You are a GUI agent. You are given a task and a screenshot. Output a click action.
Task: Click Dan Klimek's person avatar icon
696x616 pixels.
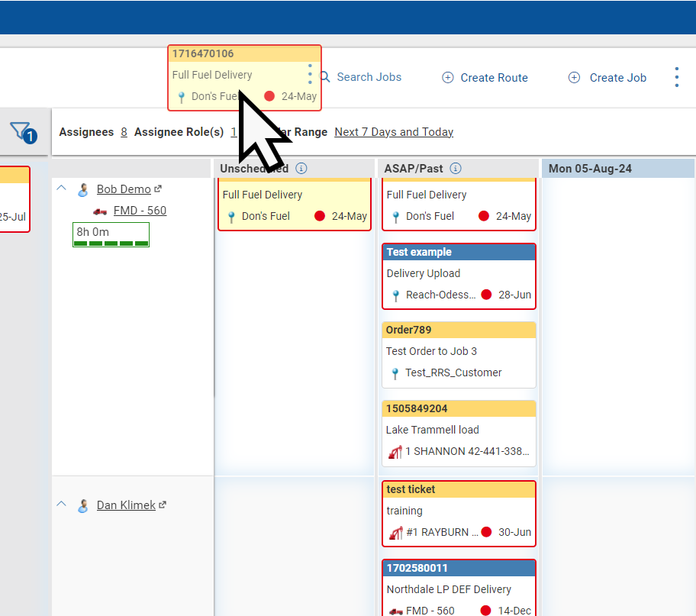click(82, 506)
